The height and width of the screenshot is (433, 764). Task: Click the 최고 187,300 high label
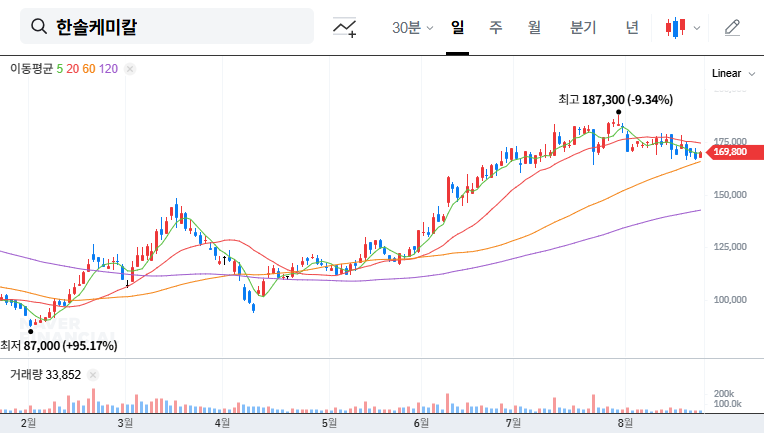tap(615, 100)
